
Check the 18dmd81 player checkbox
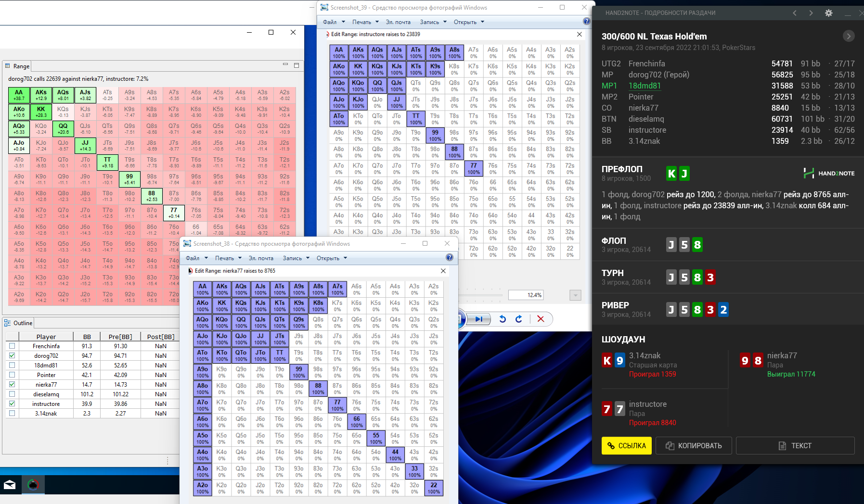pos(12,365)
